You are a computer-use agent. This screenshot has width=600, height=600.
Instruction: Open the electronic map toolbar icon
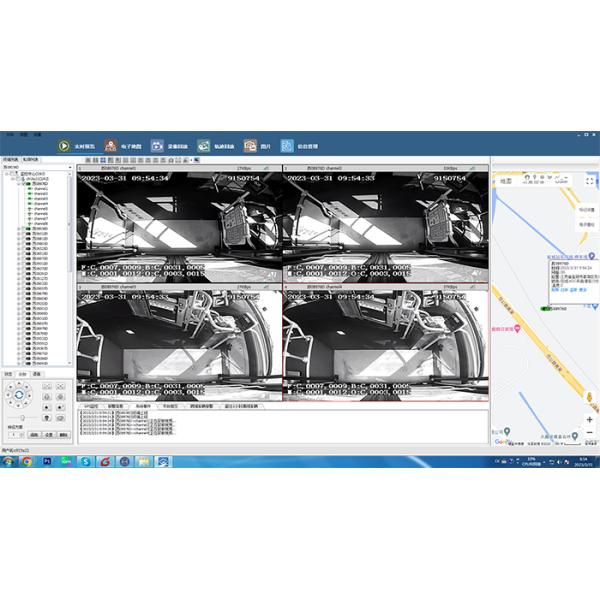pos(111,145)
